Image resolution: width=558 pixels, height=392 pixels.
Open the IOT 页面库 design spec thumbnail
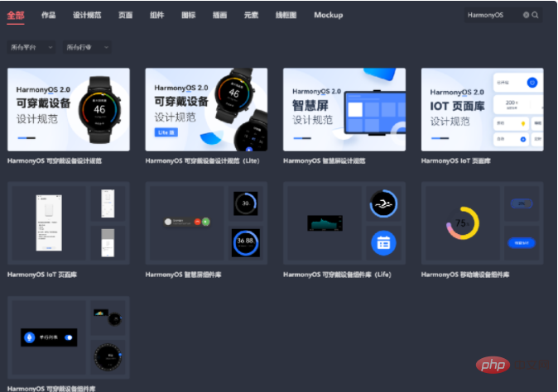tap(482, 109)
